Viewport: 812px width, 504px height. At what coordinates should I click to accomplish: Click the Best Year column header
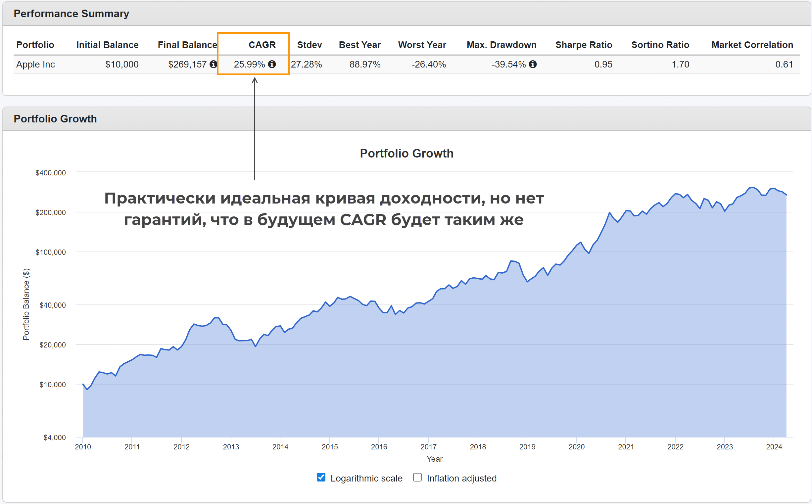tap(360, 45)
